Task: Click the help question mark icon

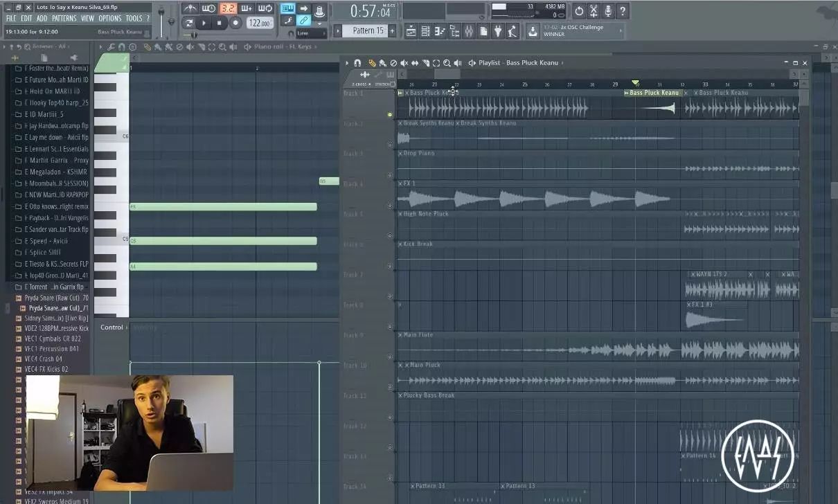Action: click(623, 11)
